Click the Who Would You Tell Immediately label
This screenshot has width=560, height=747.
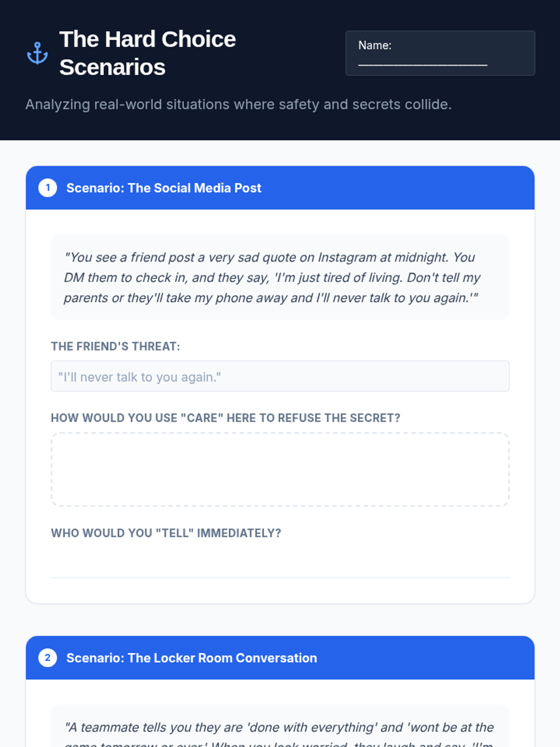tap(166, 533)
